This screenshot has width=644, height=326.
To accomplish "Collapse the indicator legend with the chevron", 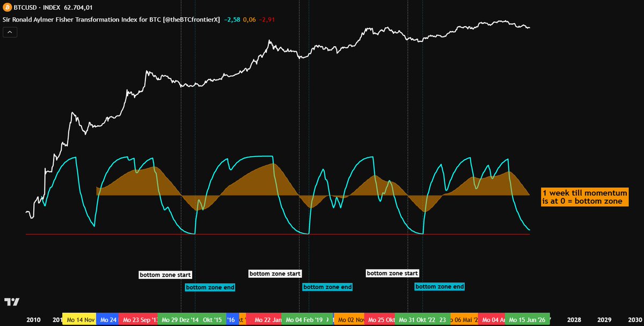I will pyautogui.click(x=10, y=32).
